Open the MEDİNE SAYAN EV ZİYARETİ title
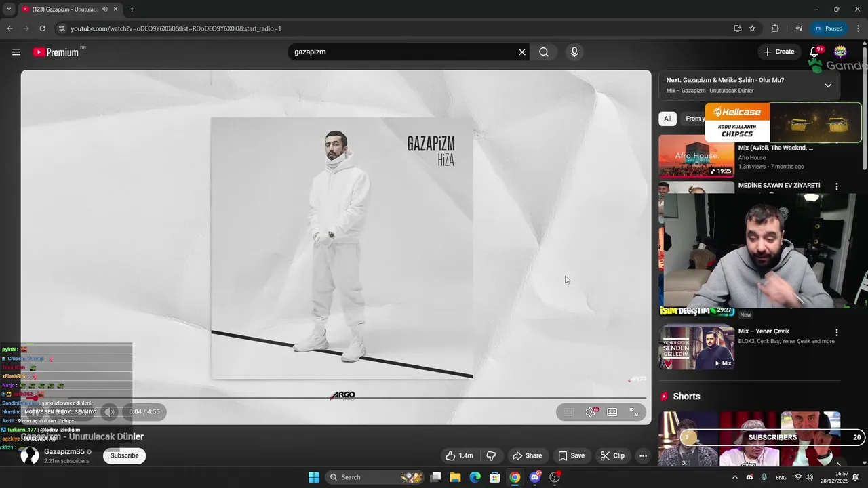 click(779, 186)
